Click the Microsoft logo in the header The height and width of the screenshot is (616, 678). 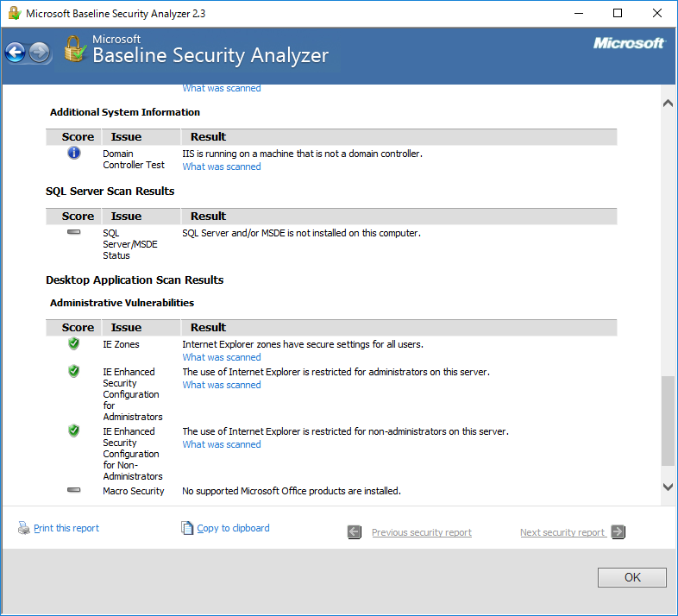point(629,43)
